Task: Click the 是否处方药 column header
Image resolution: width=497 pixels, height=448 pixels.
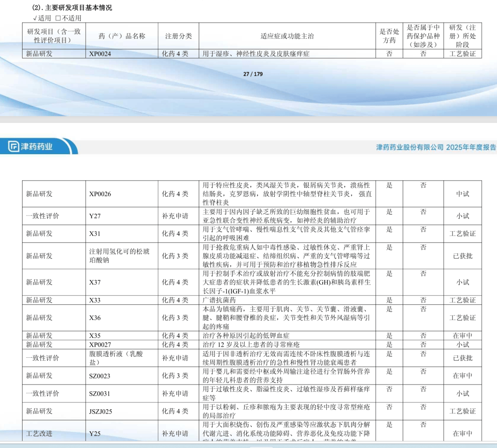Action: click(389, 36)
